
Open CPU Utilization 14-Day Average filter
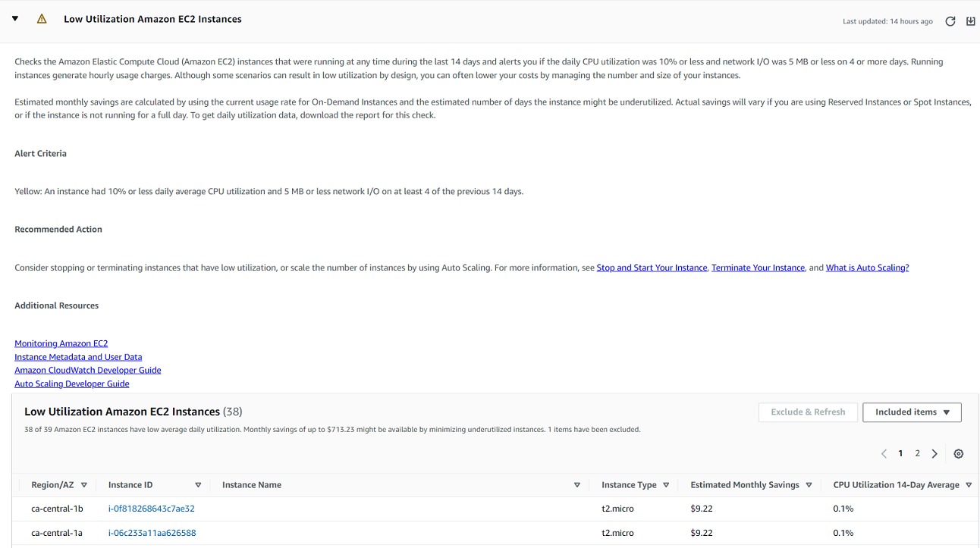coord(969,484)
